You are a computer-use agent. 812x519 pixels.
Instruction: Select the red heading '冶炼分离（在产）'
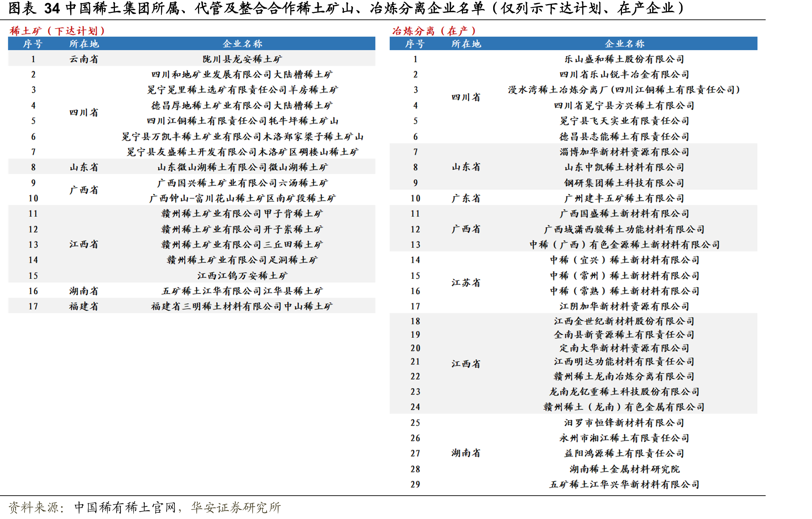point(434,31)
